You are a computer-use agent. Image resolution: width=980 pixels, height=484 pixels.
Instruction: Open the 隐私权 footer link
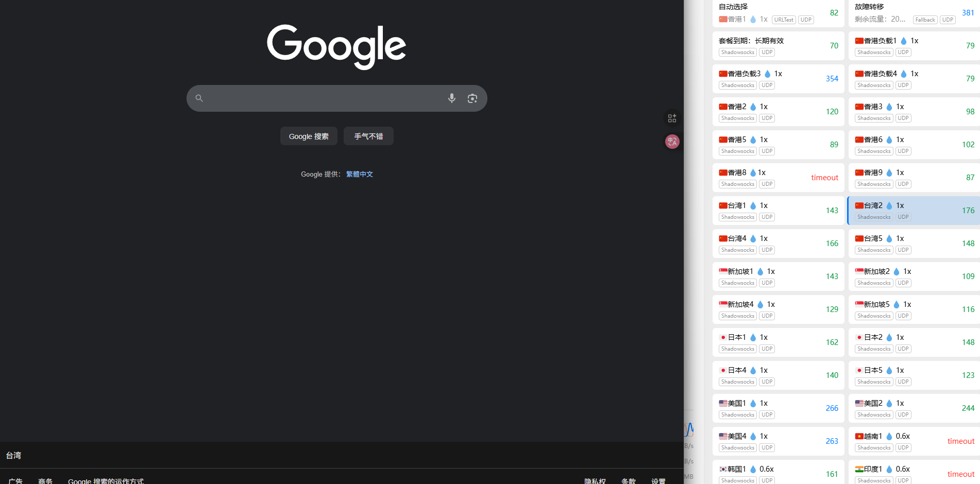click(x=595, y=480)
